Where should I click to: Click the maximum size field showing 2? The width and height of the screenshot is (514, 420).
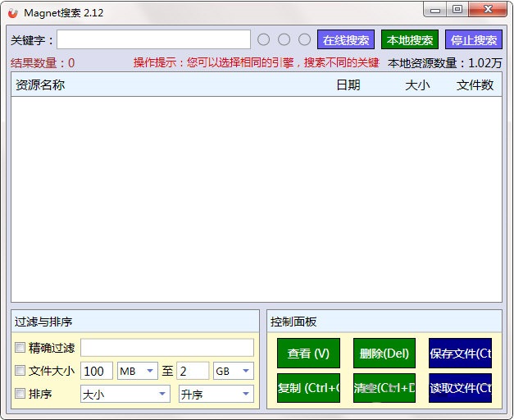point(193,371)
